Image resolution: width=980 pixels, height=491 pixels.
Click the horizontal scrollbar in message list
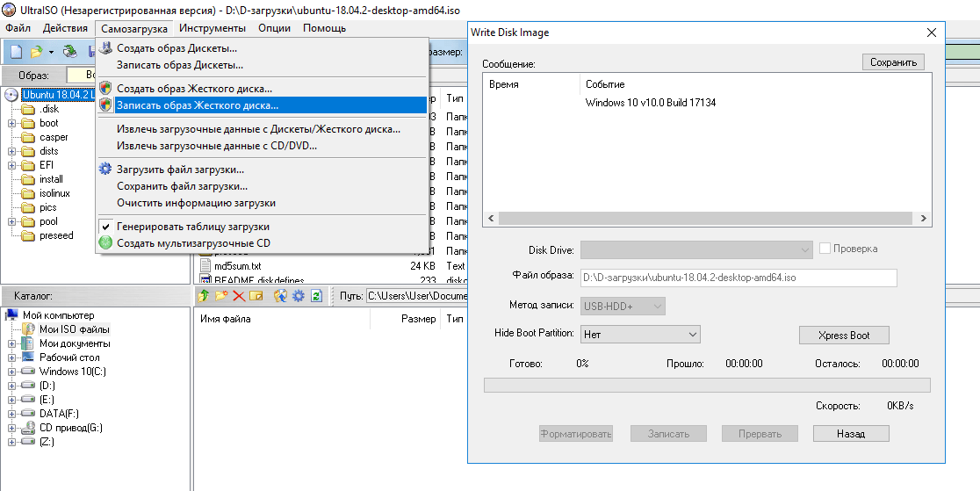707,218
